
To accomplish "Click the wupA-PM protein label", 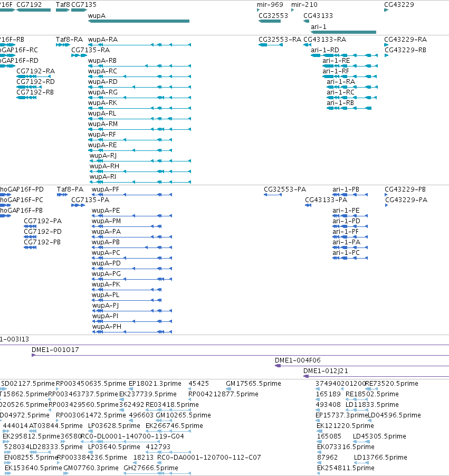I will pyautogui.click(x=106, y=221).
